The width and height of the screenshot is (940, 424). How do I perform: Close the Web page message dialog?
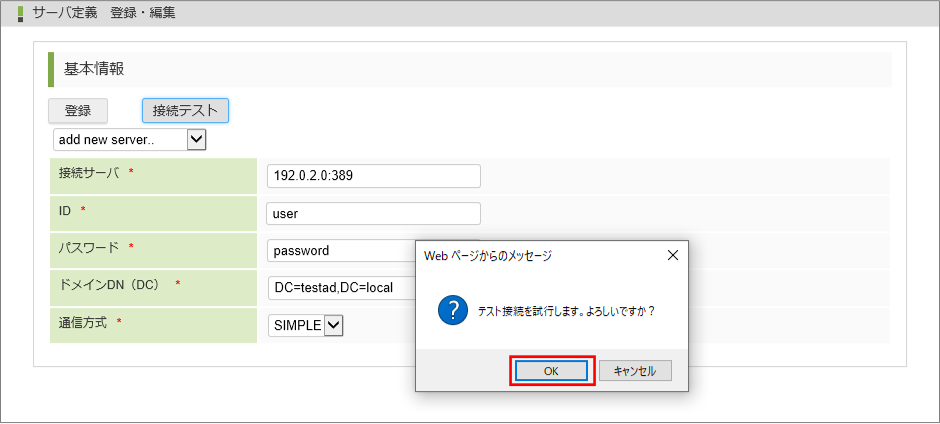(x=672, y=255)
